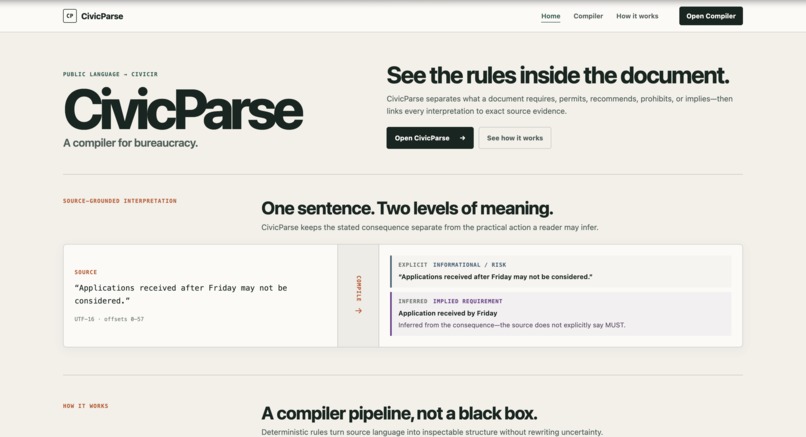This screenshot has width=806, height=437.
Task: Click the EXPLICIT tag label
Action: pyautogui.click(x=413, y=265)
